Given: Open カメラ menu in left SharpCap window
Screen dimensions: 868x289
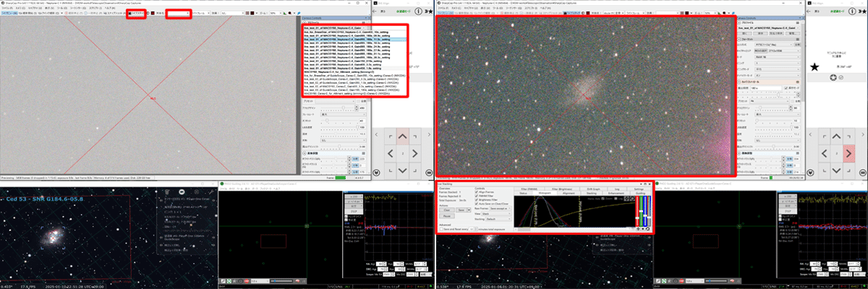Looking at the screenshot, I should [x=21, y=8].
